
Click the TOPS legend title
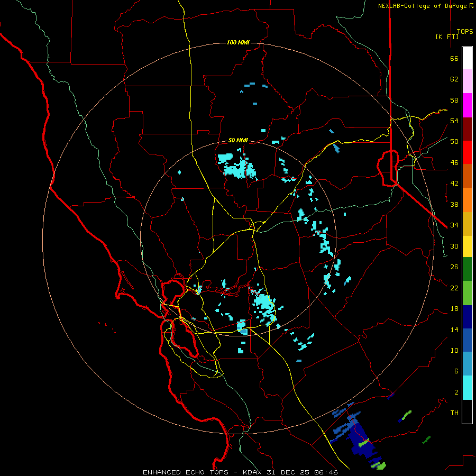(465, 32)
